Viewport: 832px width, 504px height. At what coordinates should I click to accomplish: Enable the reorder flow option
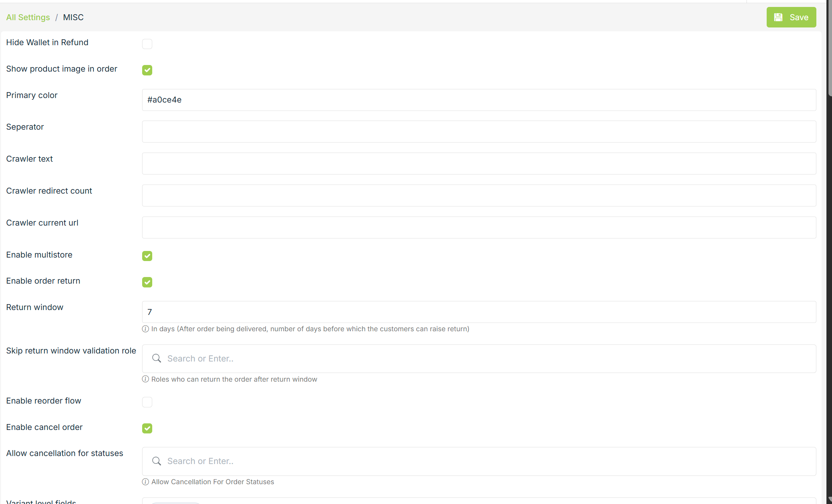tap(147, 402)
